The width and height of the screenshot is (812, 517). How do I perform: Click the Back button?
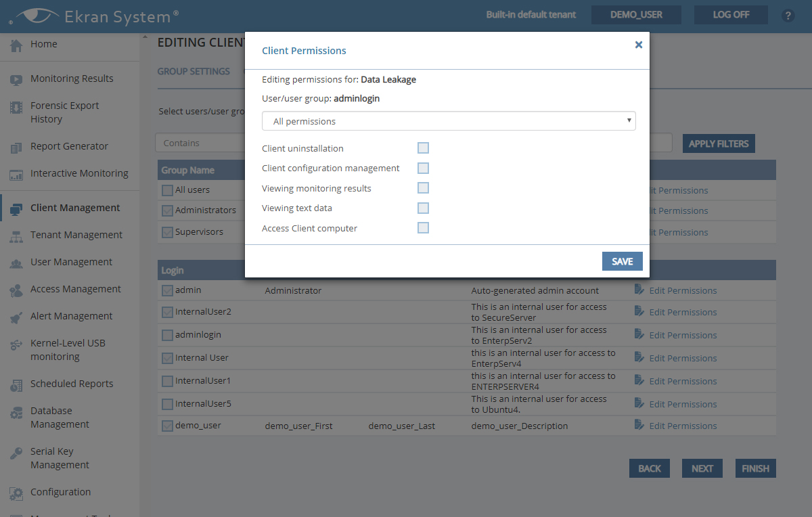(x=650, y=468)
